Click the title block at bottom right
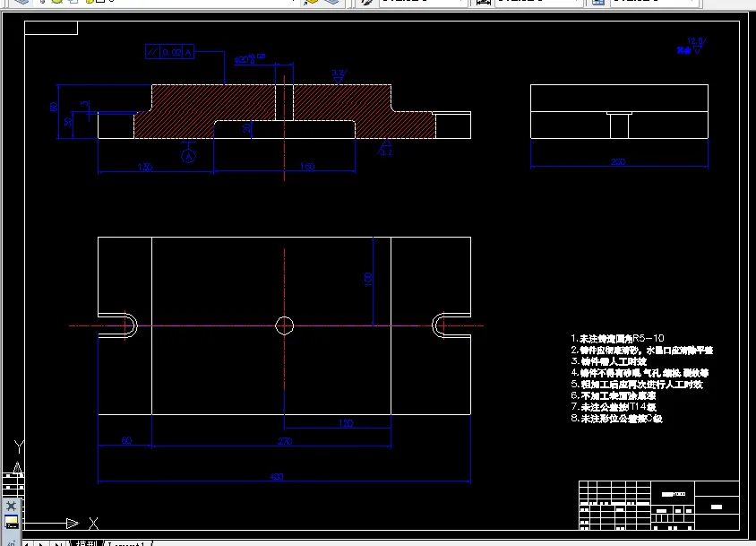Screen dimensions: 756x546 click(x=658, y=506)
